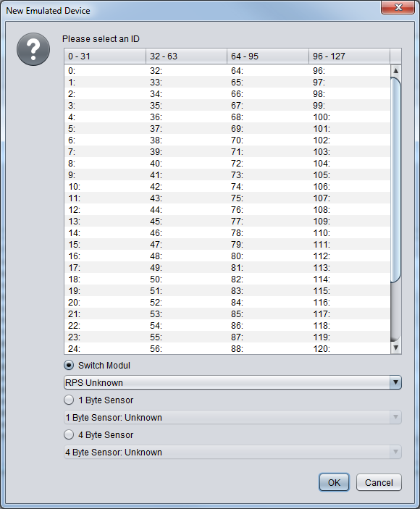This screenshot has height=509, width=420.
Task: Confirm with the OK button
Action: point(334,482)
